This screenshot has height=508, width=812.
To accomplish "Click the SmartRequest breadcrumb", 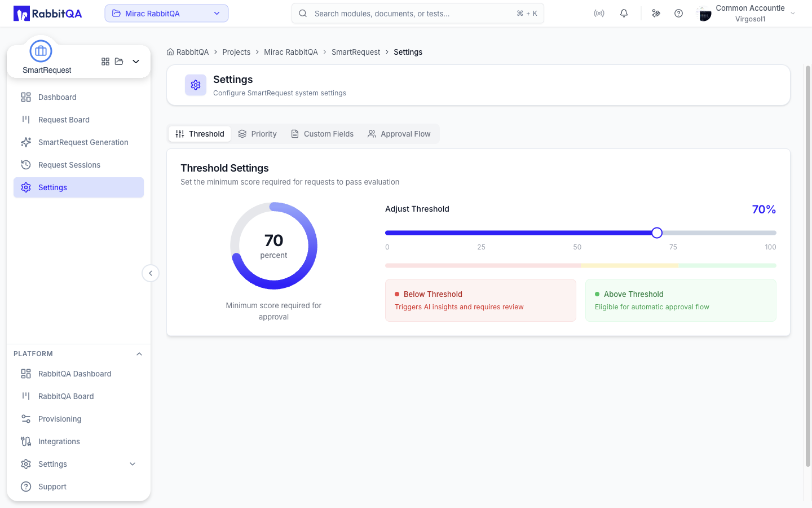I will [x=356, y=52].
